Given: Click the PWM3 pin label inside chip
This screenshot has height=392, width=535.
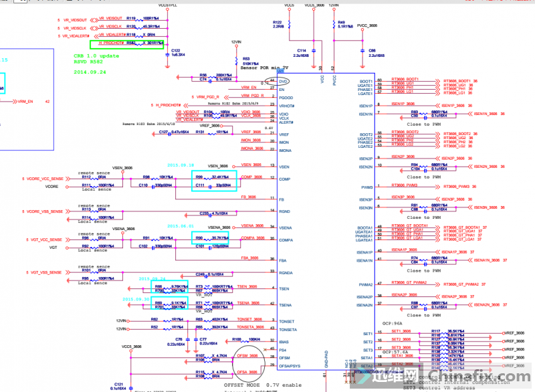Looking at the screenshot, I should (x=366, y=187).
